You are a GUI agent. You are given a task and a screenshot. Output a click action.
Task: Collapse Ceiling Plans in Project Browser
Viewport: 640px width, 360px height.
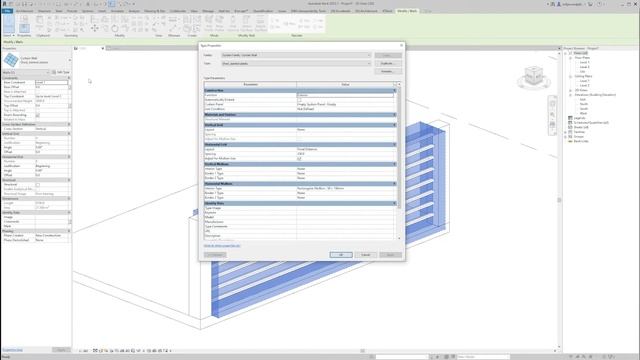click(571, 76)
